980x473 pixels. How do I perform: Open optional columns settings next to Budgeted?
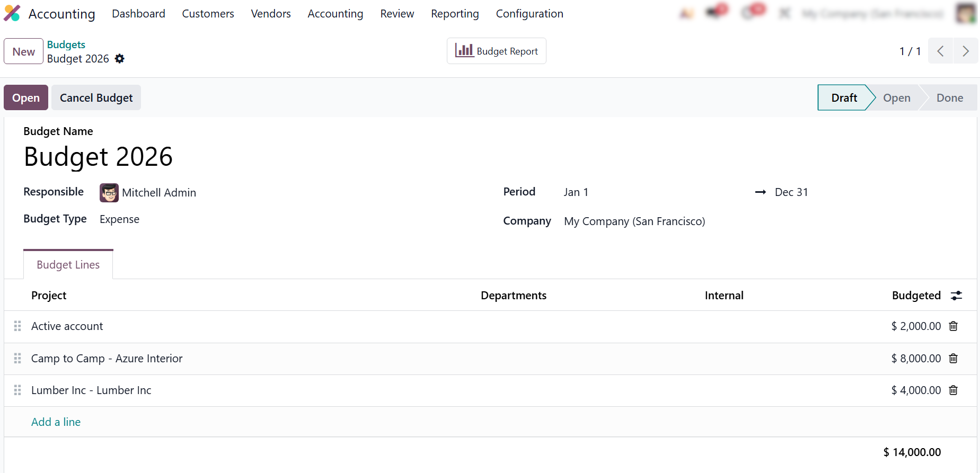click(x=956, y=296)
